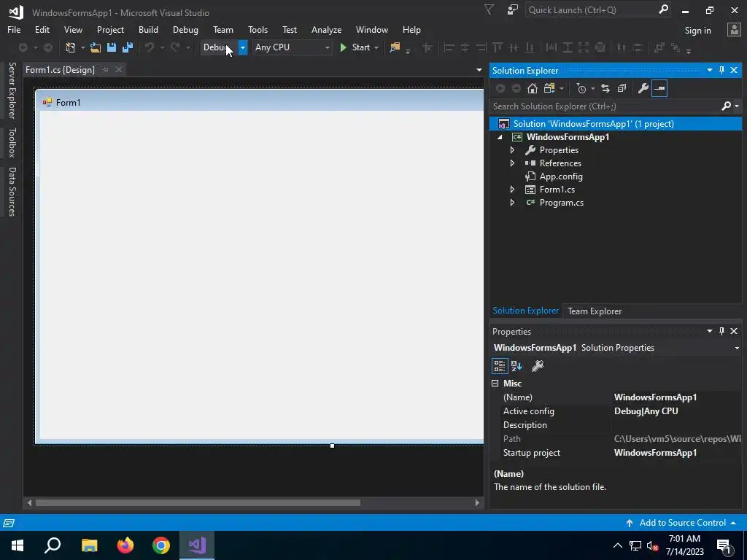Click the Home icon in Solution Explorer
The width and height of the screenshot is (747, 560).
532,88
